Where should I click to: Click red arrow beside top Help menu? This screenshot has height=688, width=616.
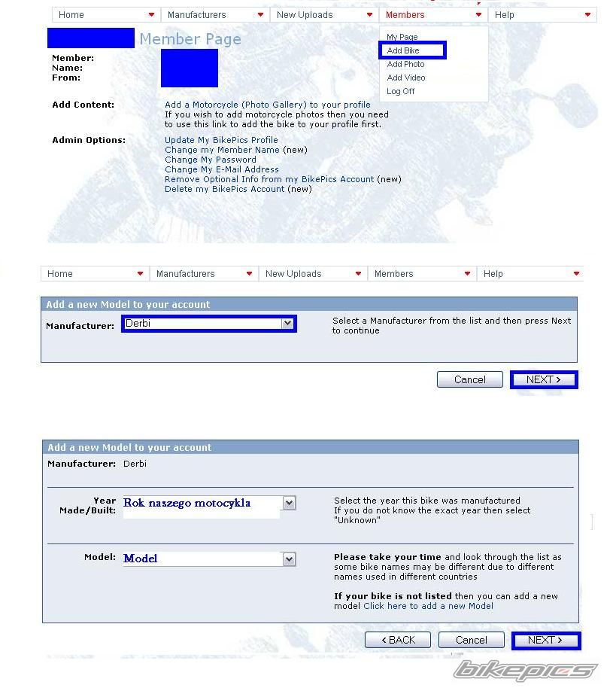tap(587, 14)
